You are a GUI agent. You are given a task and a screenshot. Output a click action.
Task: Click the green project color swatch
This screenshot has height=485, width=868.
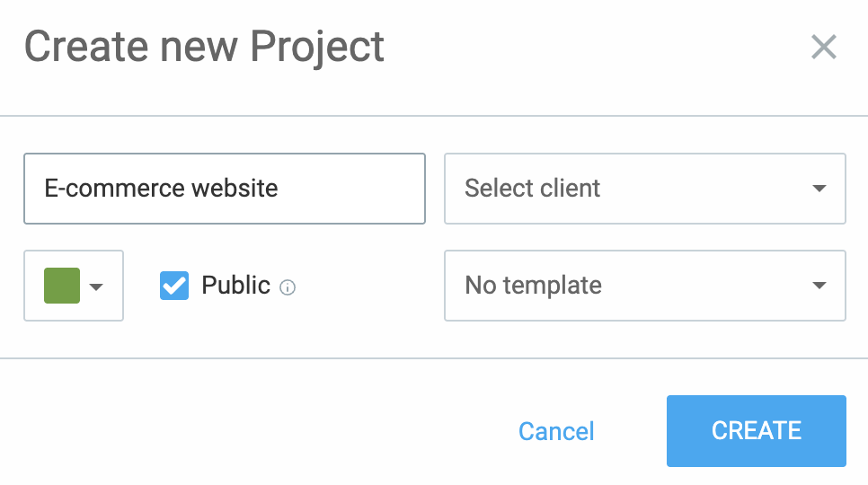[x=62, y=286]
